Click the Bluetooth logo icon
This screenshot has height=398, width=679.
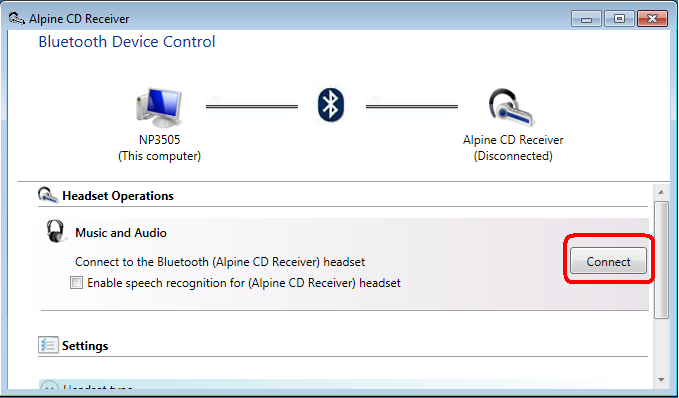[x=331, y=105]
